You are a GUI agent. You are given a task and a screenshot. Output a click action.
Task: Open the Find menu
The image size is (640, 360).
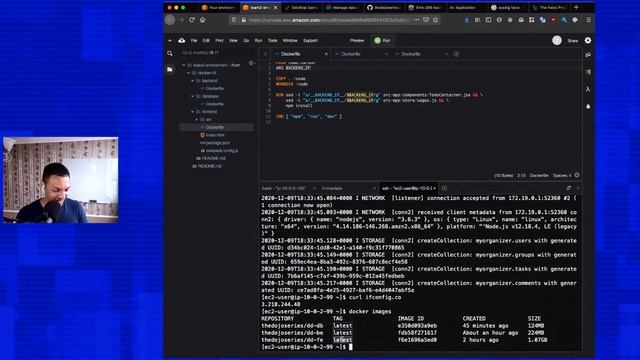click(x=219, y=40)
